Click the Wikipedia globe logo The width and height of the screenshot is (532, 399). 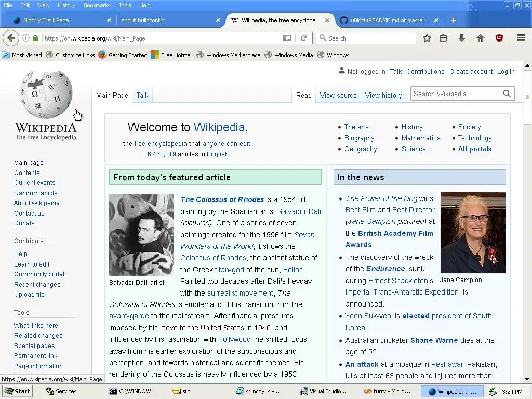pos(46,95)
